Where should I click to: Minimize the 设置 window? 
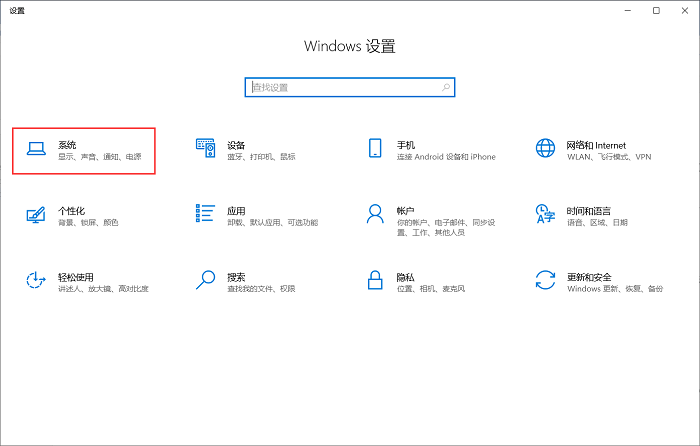pos(629,10)
